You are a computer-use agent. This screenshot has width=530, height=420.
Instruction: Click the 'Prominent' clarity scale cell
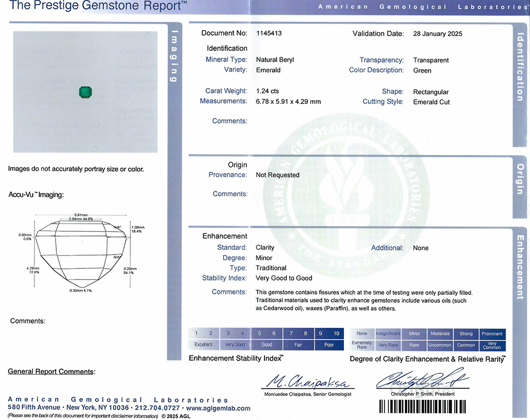pos(492,334)
